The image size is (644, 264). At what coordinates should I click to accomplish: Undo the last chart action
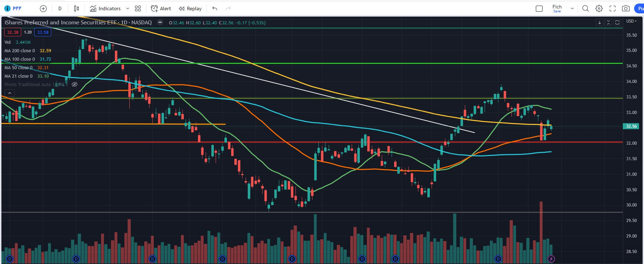point(215,8)
